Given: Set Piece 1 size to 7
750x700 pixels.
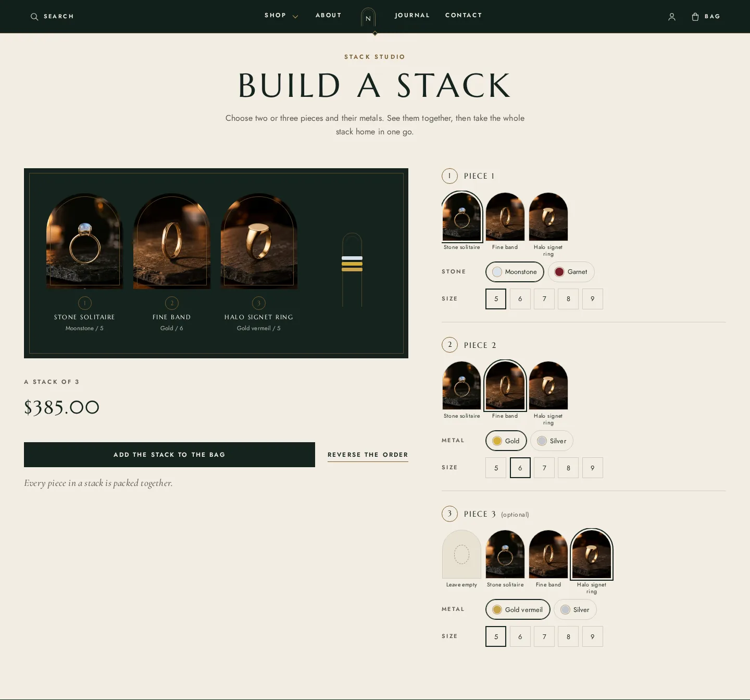Looking at the screenshot, I should click(x=544, y=299).
